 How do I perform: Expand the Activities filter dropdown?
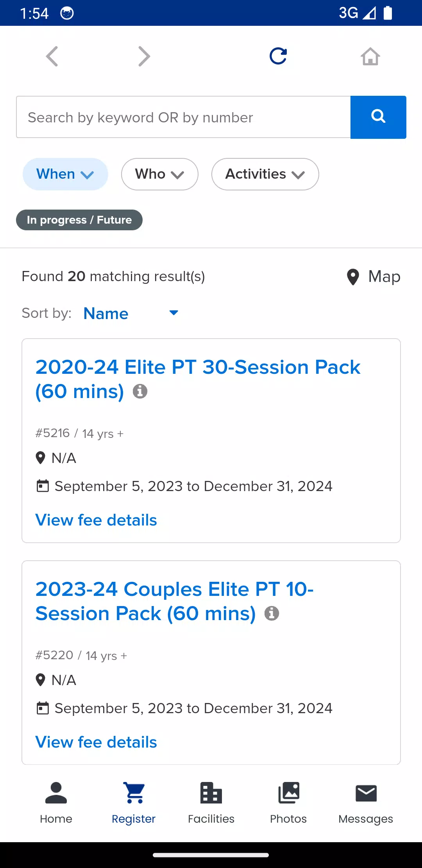click(x=265, y=174)
